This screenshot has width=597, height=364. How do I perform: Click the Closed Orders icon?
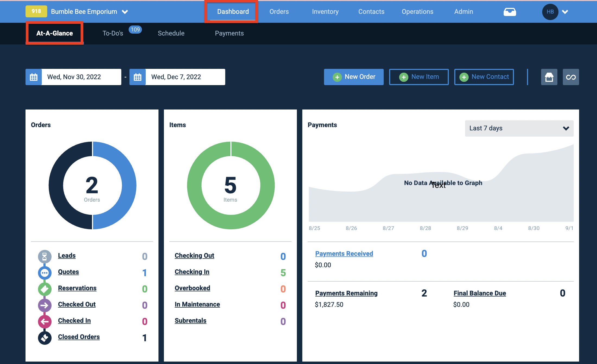click(x=45, y=338)
